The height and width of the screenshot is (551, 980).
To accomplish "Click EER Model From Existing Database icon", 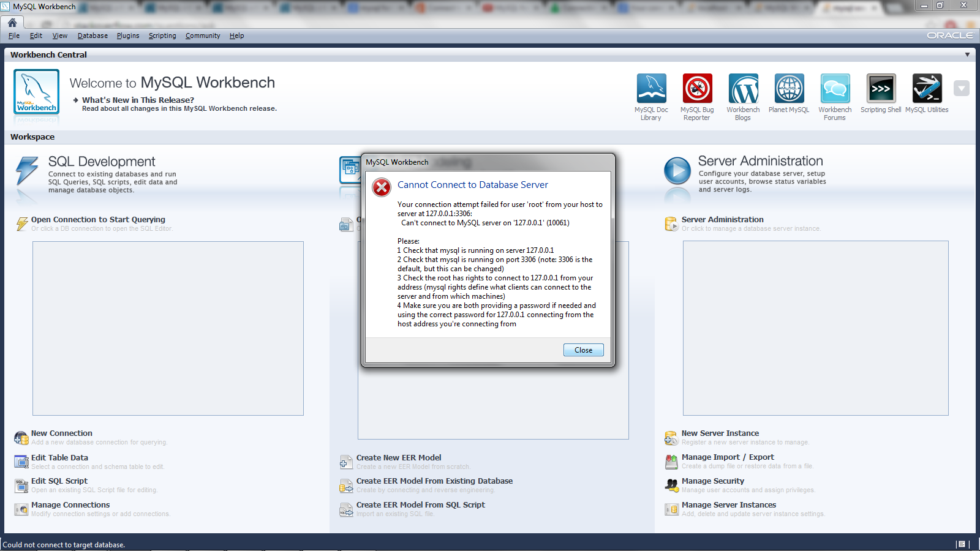I will click(x=345, y=486).
